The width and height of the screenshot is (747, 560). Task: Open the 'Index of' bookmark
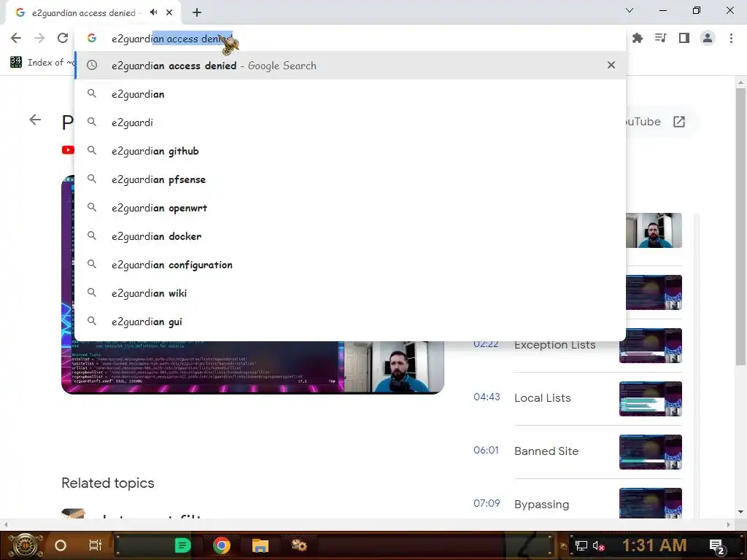click(x=43, y=63)
